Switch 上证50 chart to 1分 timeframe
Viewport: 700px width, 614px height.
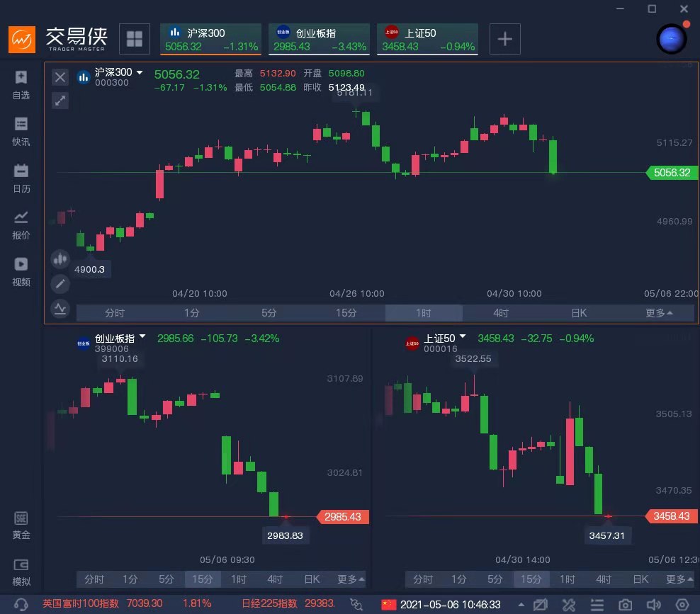(458, 579)
